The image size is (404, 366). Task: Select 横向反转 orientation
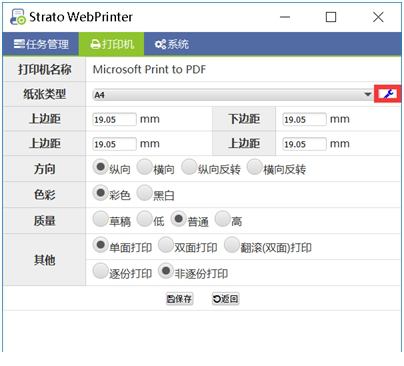[x=254, y=167]
